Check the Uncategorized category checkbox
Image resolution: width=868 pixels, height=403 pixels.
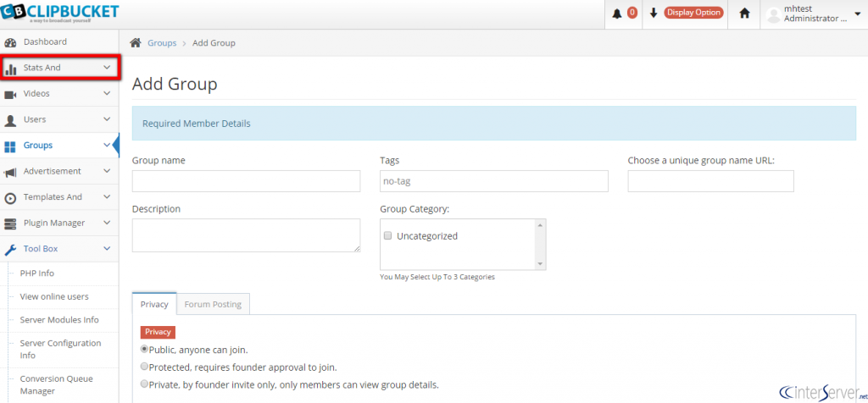[388, 235]
